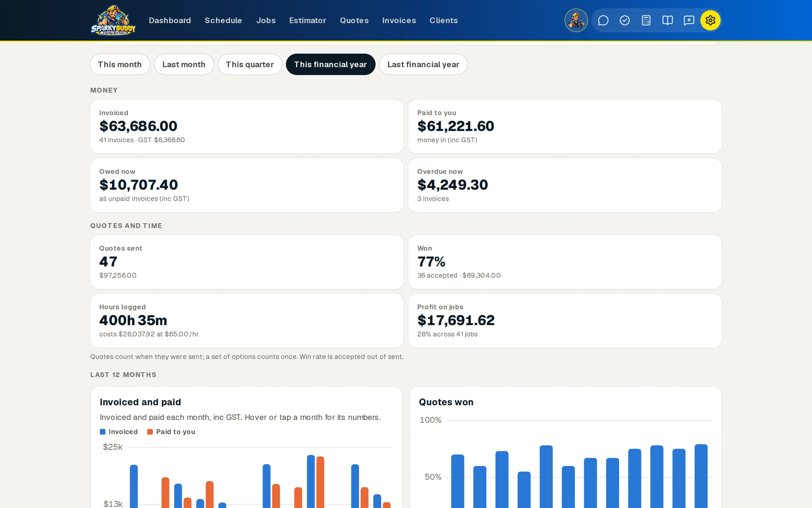Image resolution: width=812 pixels, height=508 pixels.
Task: Click the '36 accepted · $69,304.00' text
Action: click(x=459, y=276)
